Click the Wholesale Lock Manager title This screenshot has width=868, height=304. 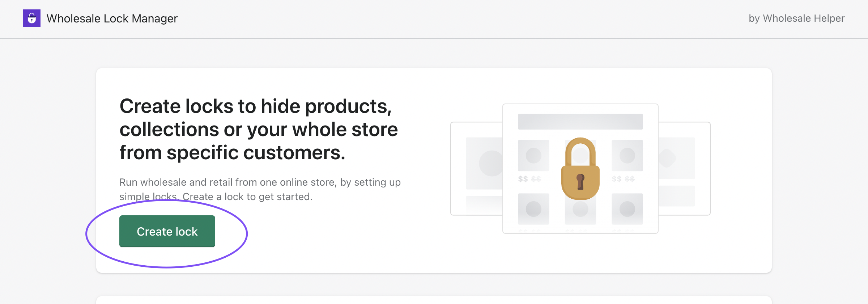[112, 18]
